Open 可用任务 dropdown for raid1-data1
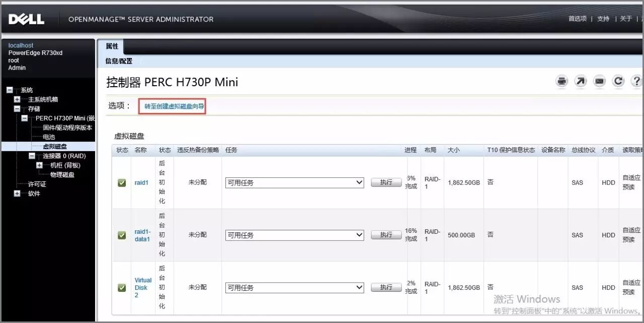 click(294, 235)
